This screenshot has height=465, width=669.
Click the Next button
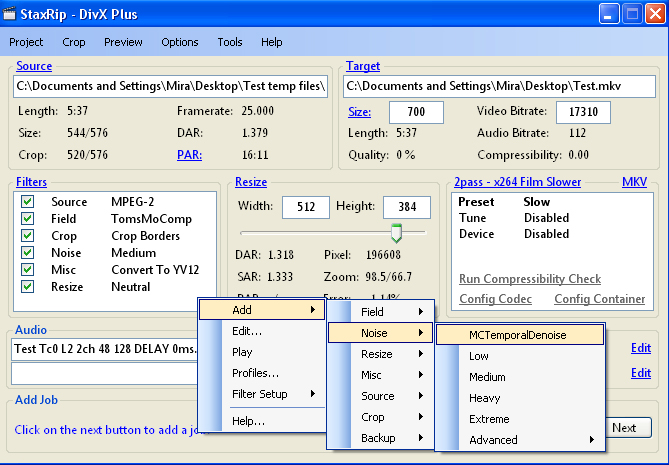point(628,427)
